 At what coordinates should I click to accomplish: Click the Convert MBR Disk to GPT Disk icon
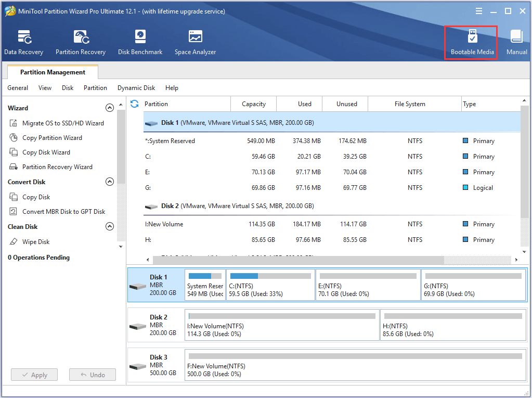point(13,212)
